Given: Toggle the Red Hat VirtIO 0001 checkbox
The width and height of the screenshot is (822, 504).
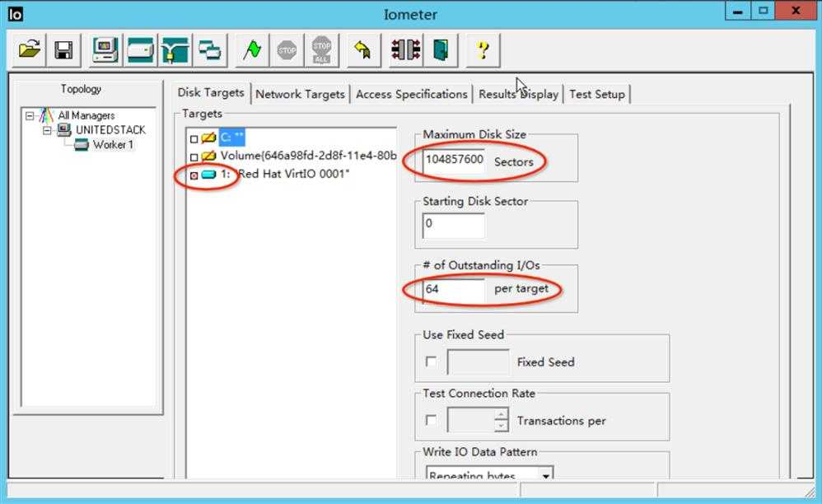Looking at the screenshot, I should 194,175.
